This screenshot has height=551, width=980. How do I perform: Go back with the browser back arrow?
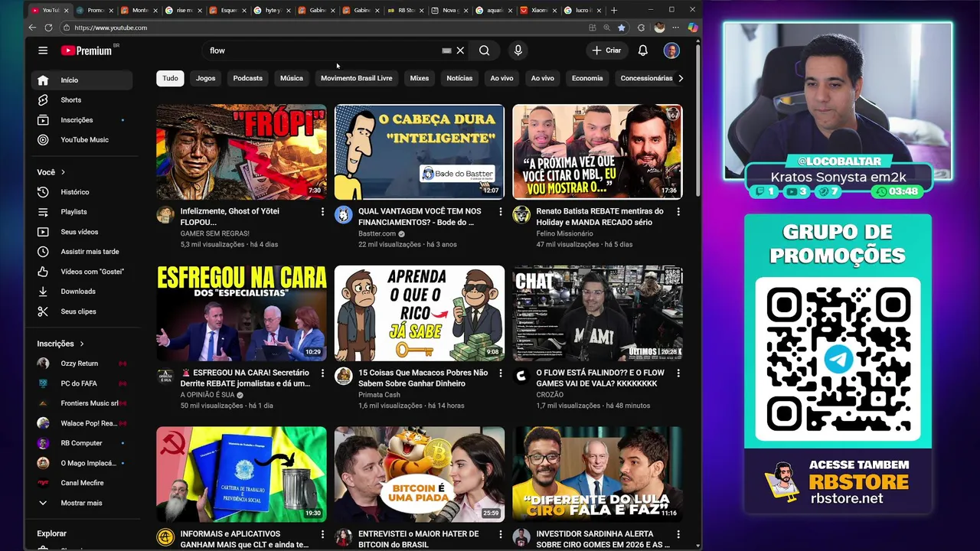(32, 28)
